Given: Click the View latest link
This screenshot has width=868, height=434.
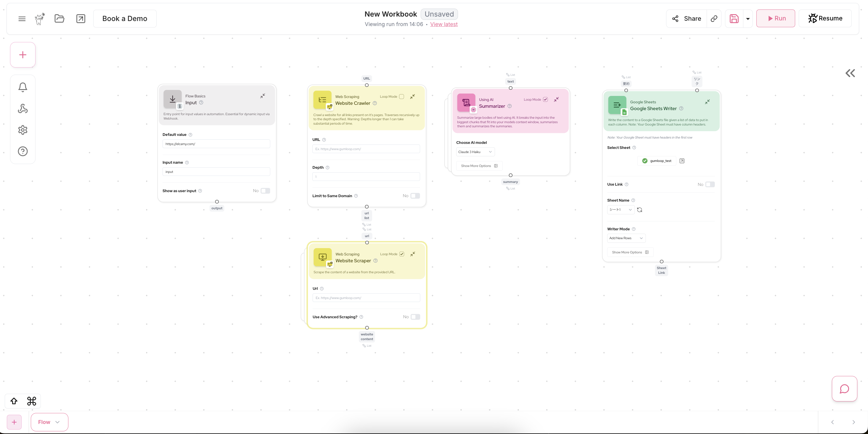Looking at the screenshot, I should point(443,24).
